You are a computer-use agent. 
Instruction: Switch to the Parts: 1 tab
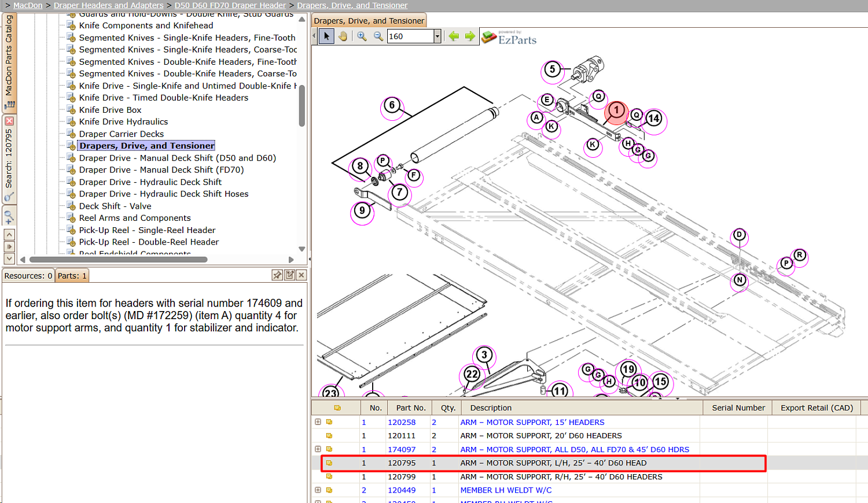pos(72,276)
